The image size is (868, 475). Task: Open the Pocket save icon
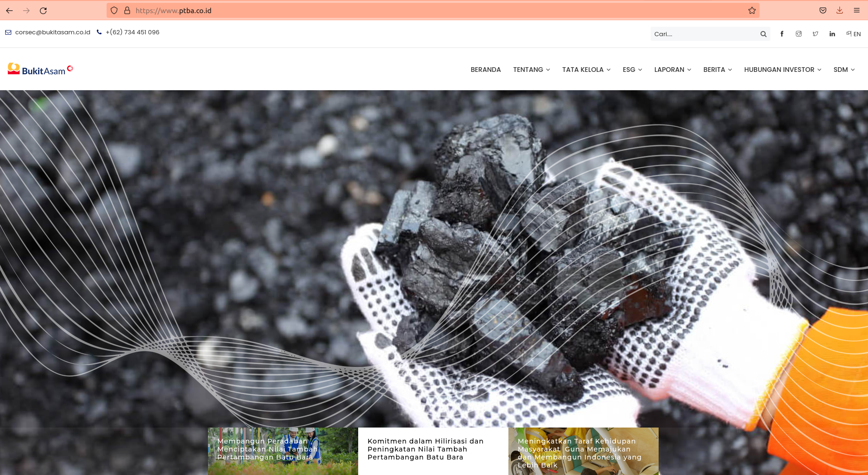823,10
